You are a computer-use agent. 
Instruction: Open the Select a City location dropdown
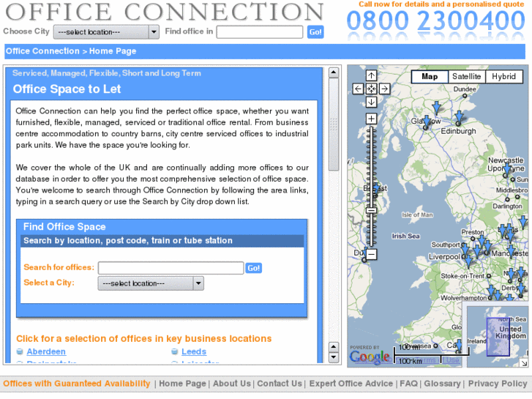pos(151,283)
